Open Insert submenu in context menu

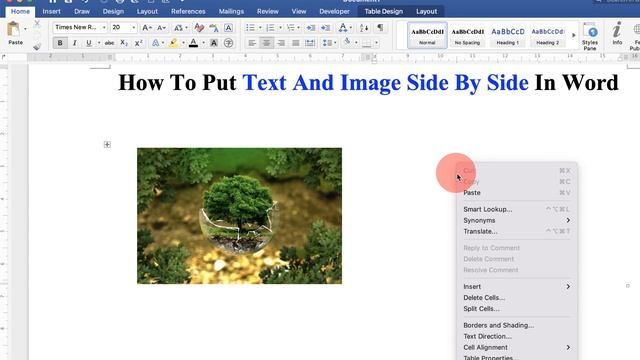point(517,287)
